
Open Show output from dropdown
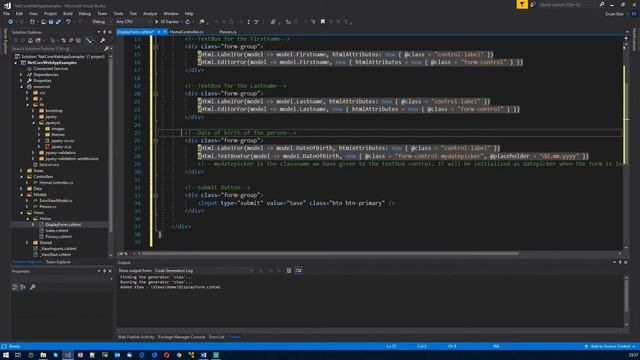[204, 271]
